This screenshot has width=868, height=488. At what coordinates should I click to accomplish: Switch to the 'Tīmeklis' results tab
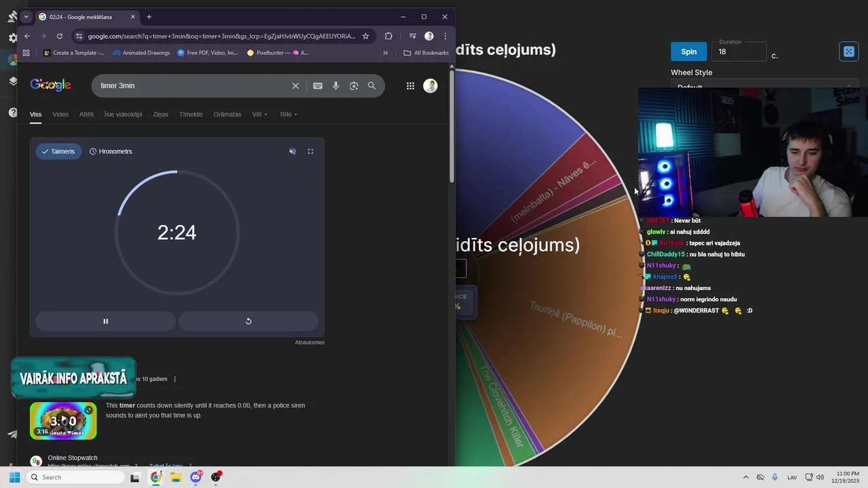coord(191,115)
